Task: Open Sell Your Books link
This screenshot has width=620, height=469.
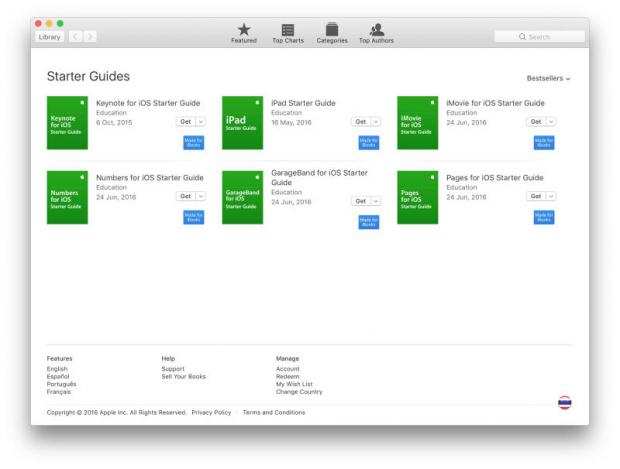Action: point(183,376)
